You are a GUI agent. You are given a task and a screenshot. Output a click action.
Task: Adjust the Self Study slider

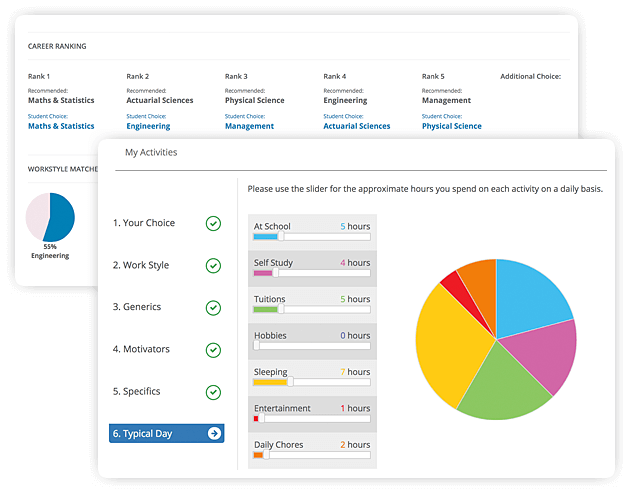coord(311,273)
